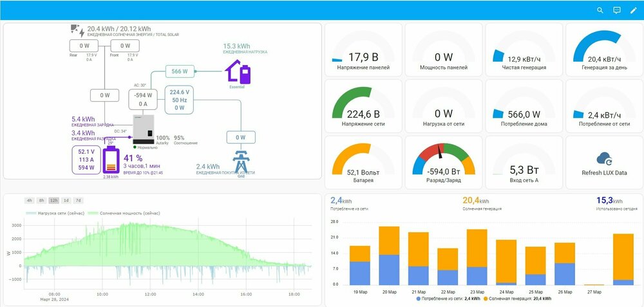Click the Grid power tower icon
This screenshot has height=307, width=644.
[x=240, y=160]
